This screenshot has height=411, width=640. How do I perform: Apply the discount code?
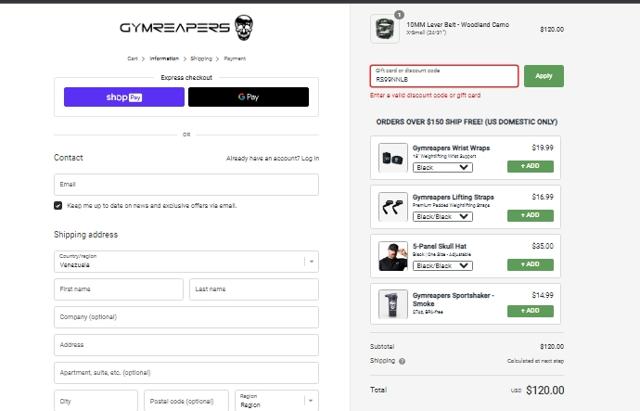click(x=544, y=76)
